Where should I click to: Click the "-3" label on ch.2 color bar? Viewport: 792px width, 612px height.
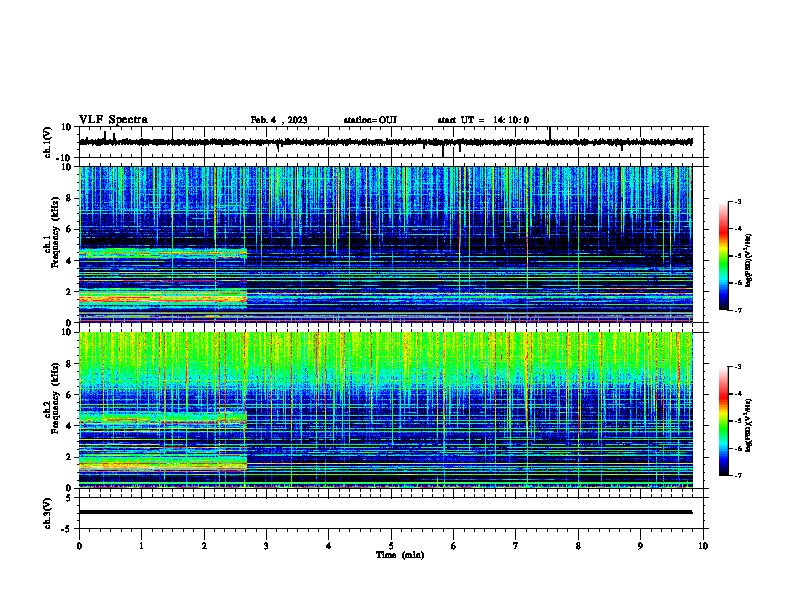point(737,367)
